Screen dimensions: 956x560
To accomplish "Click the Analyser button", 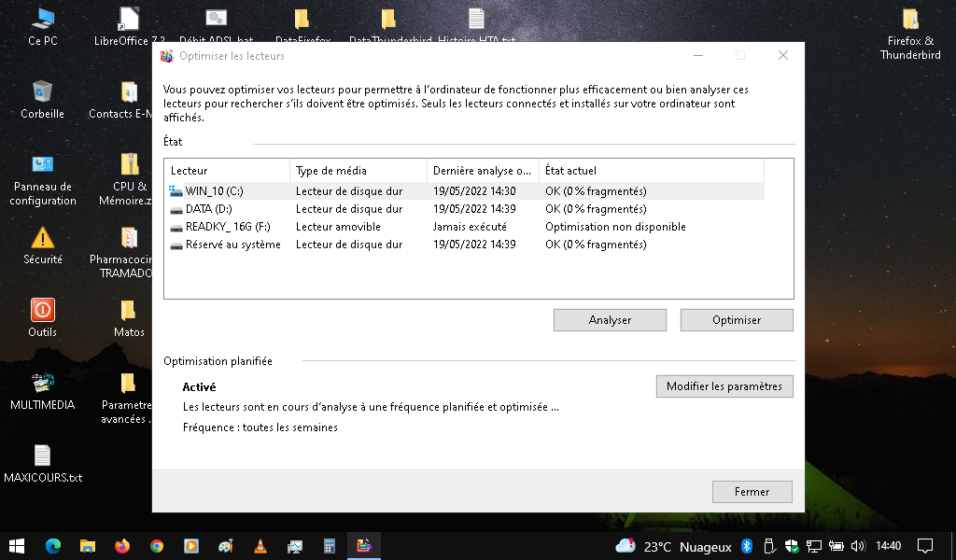I will (610, 320).
